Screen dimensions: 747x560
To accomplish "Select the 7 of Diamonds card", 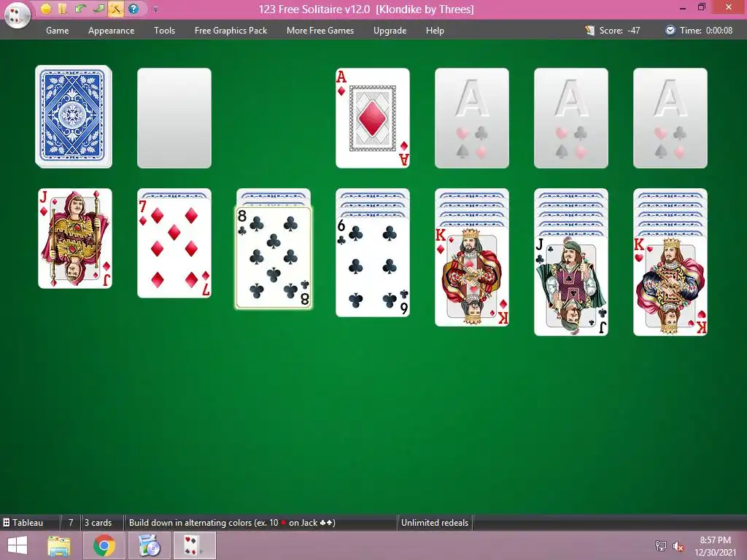I will click(x=174, y=248).
